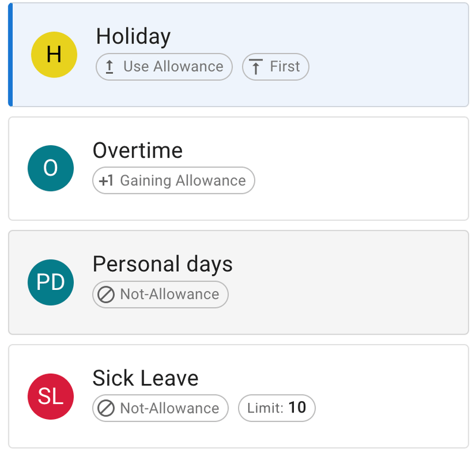Screen dimensions: 476x453
Task: Click the upload-style arrow in Use Allowance badge
Action: tap(109, 67)
